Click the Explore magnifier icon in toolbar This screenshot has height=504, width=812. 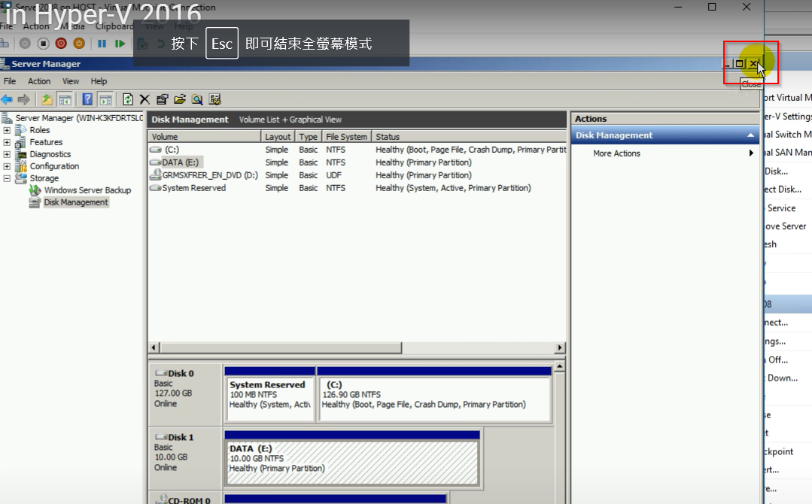(x=197, y=99)
